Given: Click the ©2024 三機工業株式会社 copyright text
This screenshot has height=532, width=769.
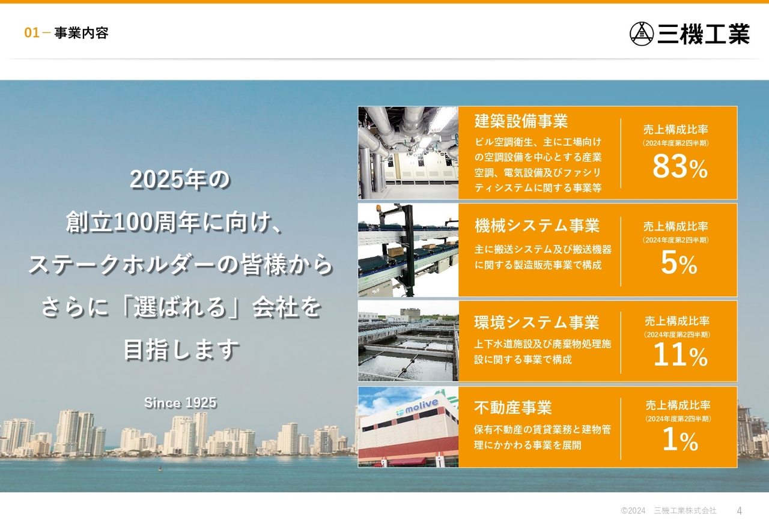Looking at the screenshot, I should pyautogui.click(x=669, y=512).
